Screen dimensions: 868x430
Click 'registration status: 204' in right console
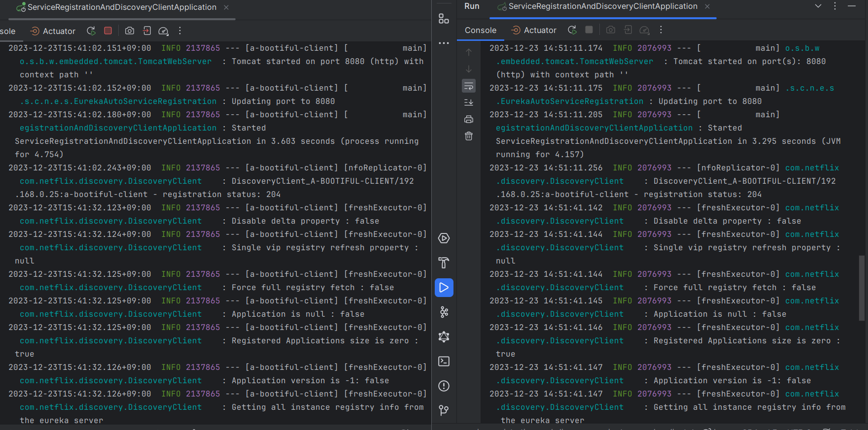(x=702, y=195)
